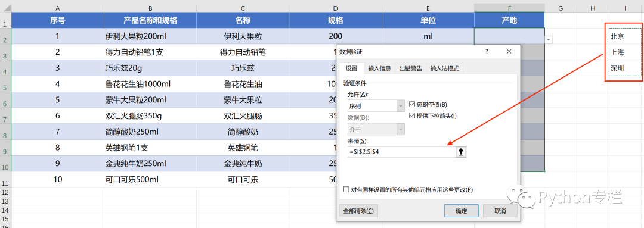This screenshot has width=644, height=228.
Task: Close the 数据验证 dialog
Action: pos(509,52)
